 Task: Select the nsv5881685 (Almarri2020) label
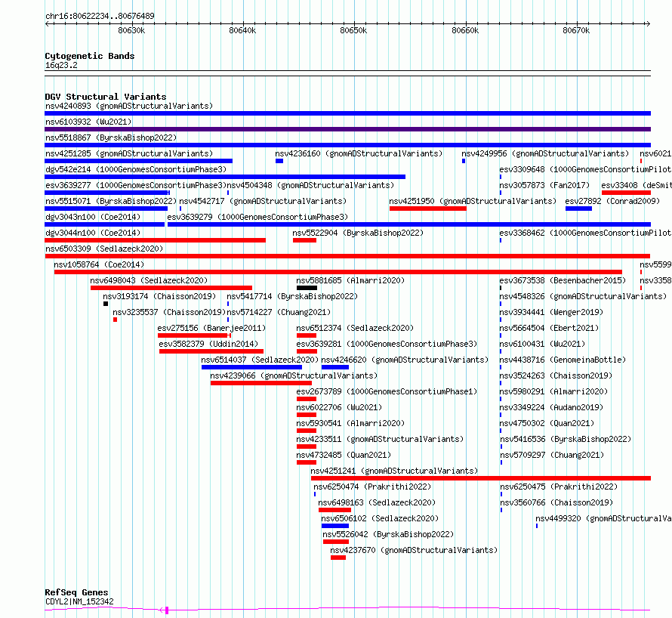point(350,280)
